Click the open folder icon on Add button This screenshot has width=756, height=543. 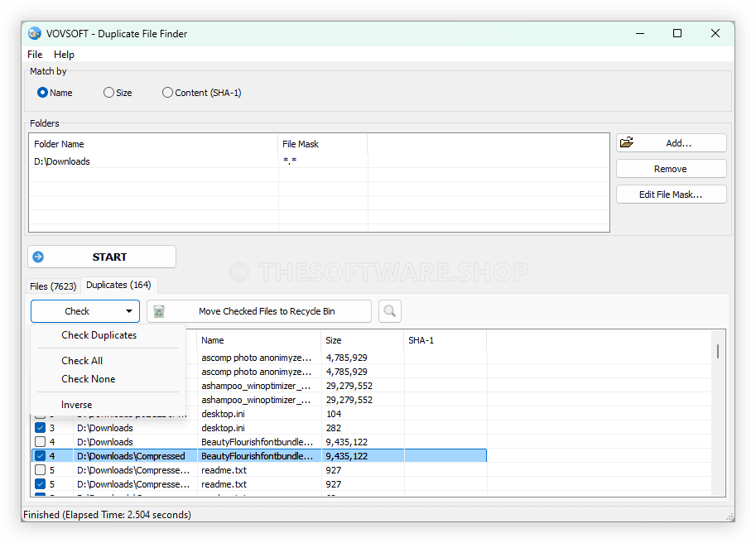pyautogui.click(x=627, y=142)
